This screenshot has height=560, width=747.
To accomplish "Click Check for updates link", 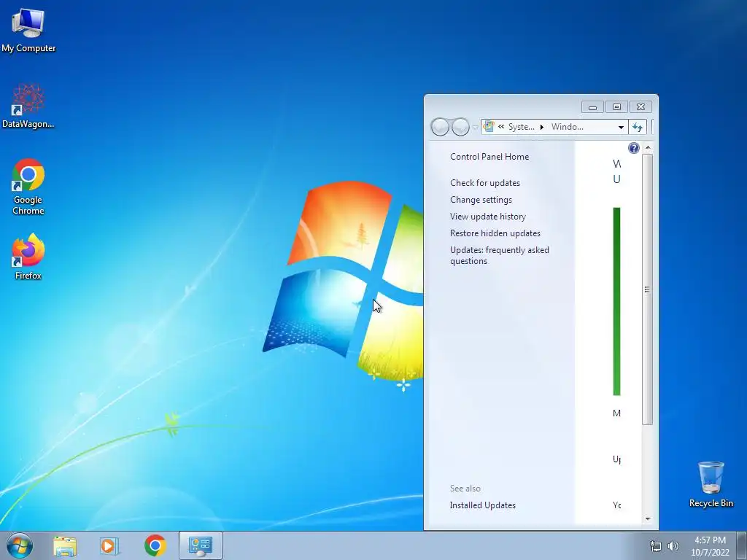I will pyautogui.click(x=485, y=183).
